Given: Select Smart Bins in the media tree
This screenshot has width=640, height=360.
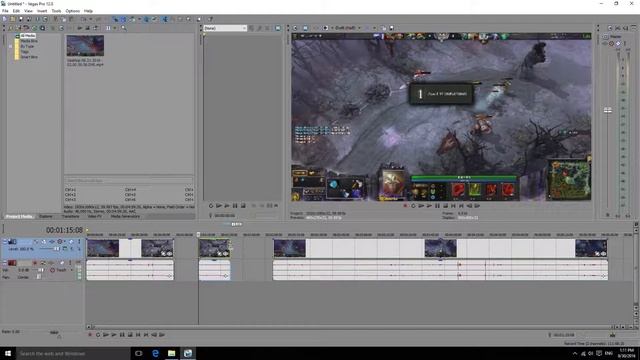Looking at the screenshot, I should [29, 57].
